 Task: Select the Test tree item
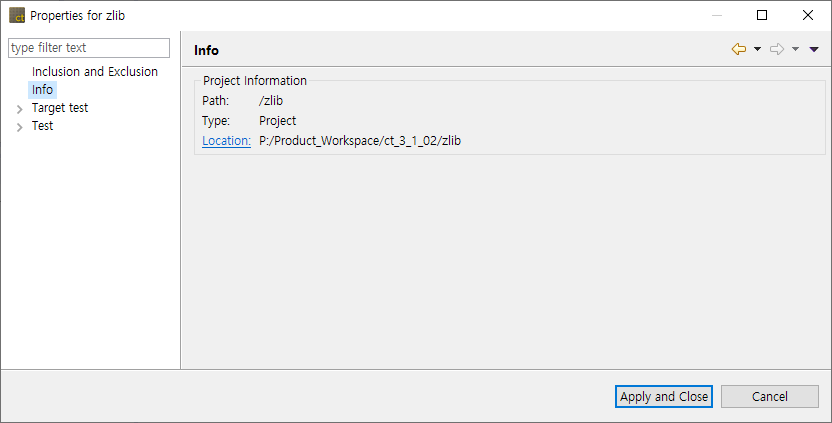point(43,126)
